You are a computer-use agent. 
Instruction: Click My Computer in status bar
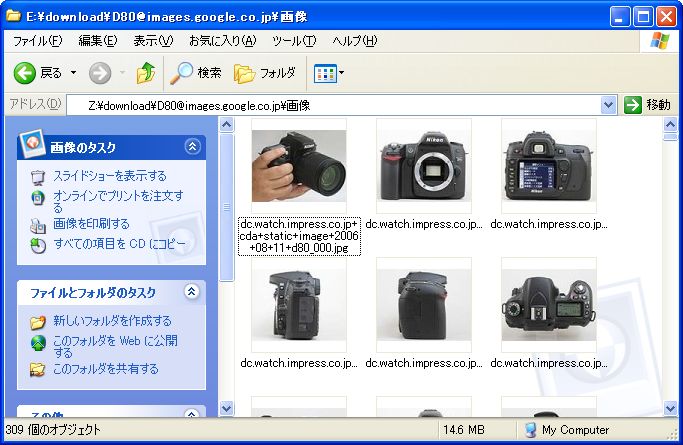[x=567, y=430]
